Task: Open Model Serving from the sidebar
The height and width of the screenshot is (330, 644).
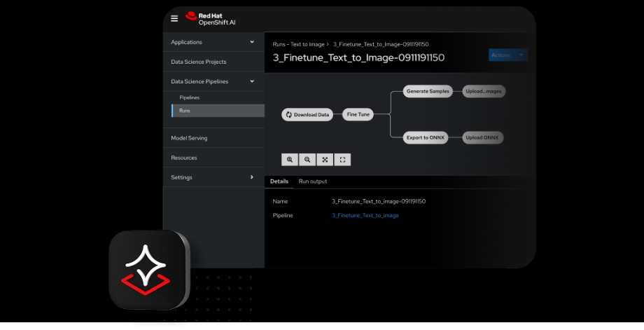Action: pyautogui.click(x=189, y=138)
